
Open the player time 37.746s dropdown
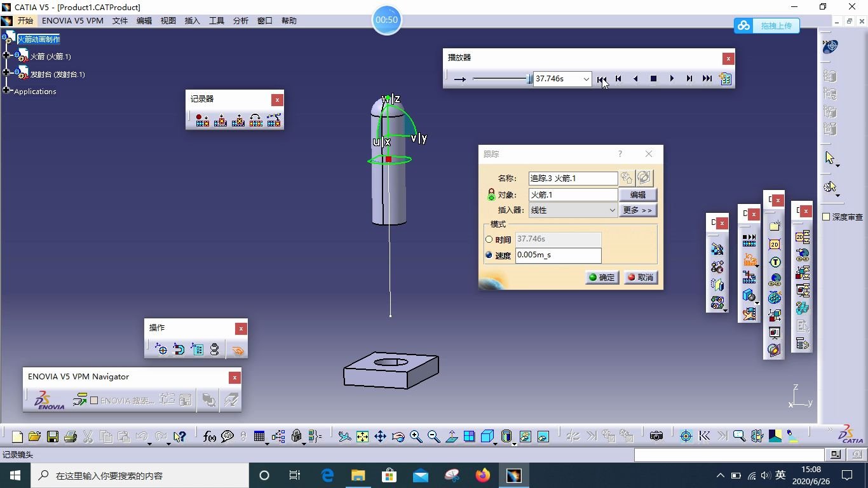(586, 79)
